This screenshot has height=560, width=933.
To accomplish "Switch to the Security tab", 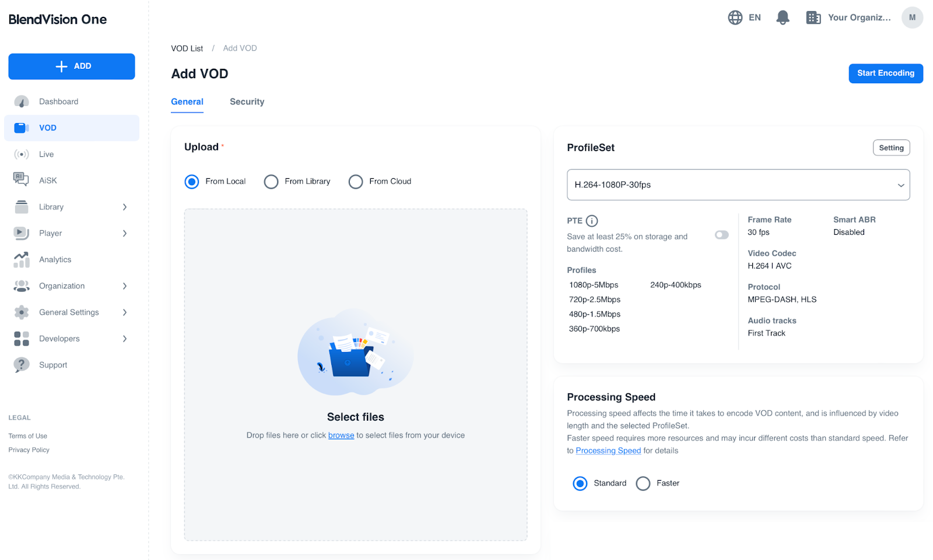I will (x=247, y=102).
